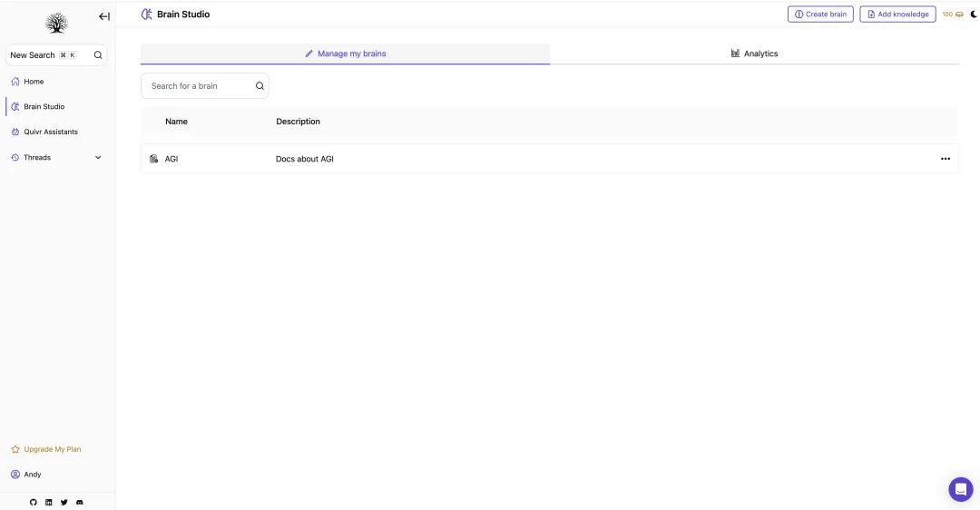Click the 100 credits coin indicator
Image resolution: width=980 pixels, height=510 pixels.
(953, 15)
